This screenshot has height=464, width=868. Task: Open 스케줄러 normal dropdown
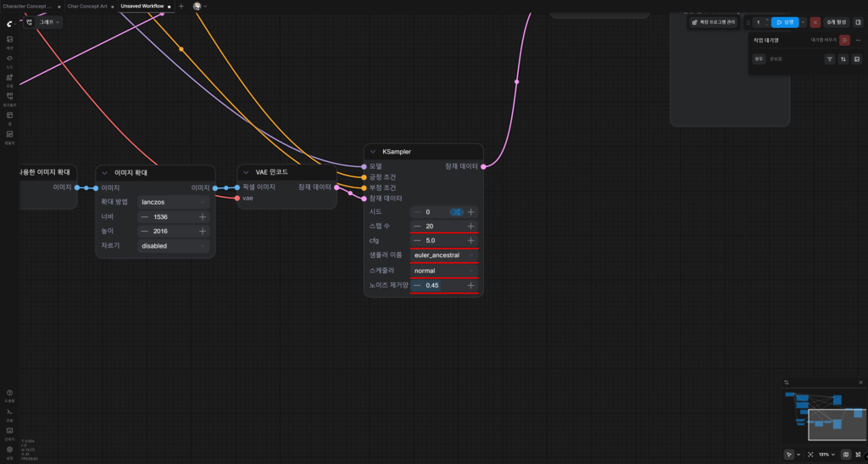click(x=444, y=271)
